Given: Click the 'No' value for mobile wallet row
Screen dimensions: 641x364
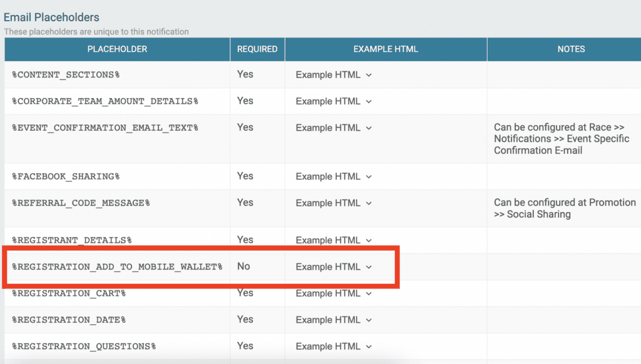Looking at the screenshot, I should pos(244,266).
